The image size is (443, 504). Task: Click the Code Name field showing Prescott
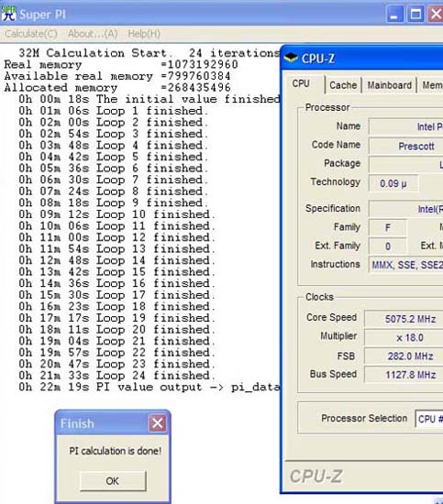click(x=406, y=147)
